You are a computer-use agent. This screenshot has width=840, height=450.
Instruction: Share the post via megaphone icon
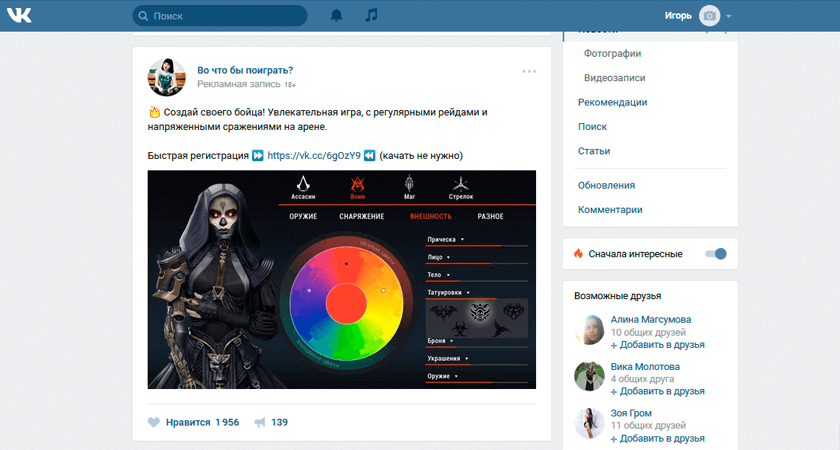tap(260, 422)
